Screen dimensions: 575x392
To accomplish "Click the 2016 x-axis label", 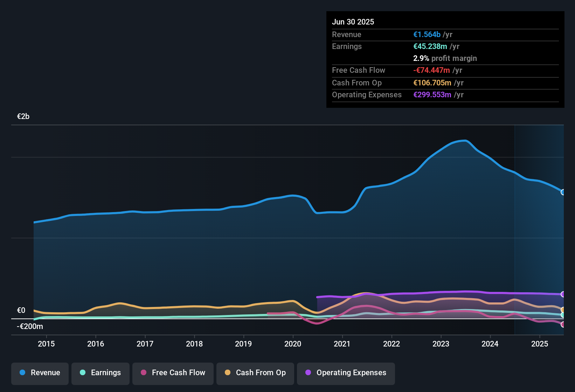I will click(x=96, y=344).
